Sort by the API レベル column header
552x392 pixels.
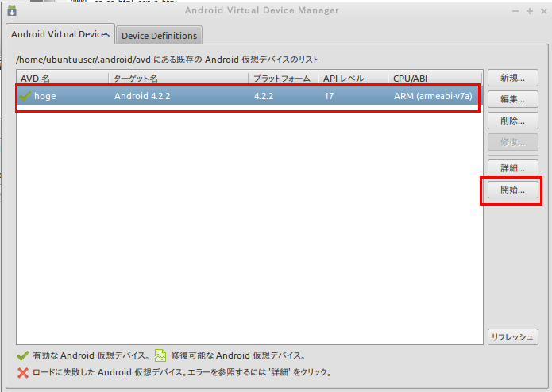[x=353, y=79]
